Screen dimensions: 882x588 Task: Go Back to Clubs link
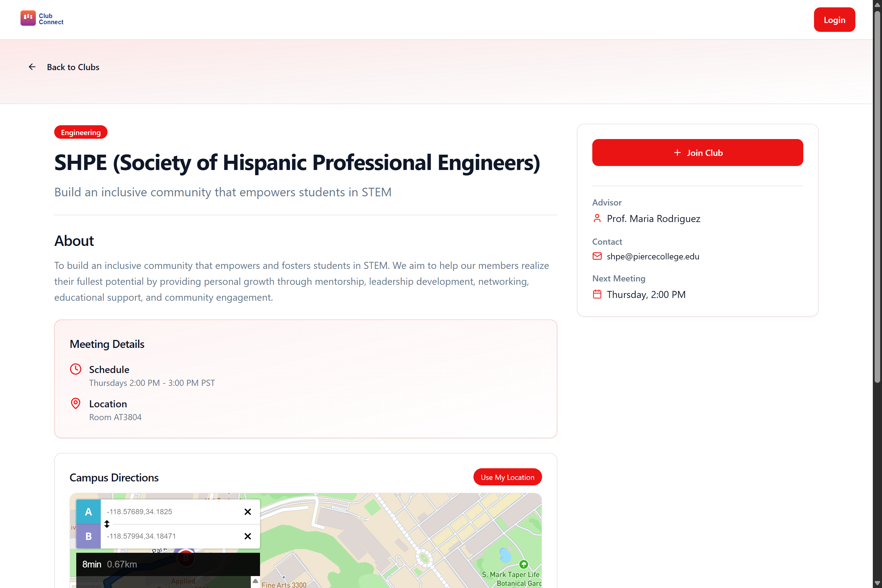pyautogui.click(x=73, y=67)
